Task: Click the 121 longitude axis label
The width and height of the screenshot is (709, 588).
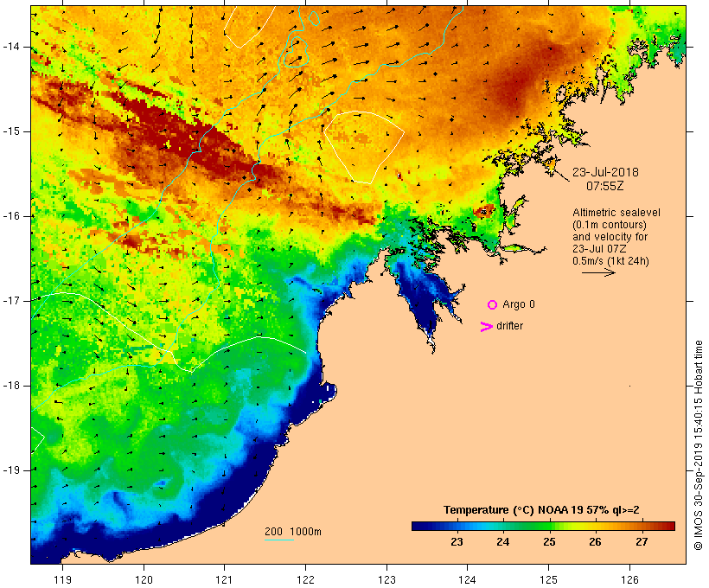Action: click(x=224, y=580)
